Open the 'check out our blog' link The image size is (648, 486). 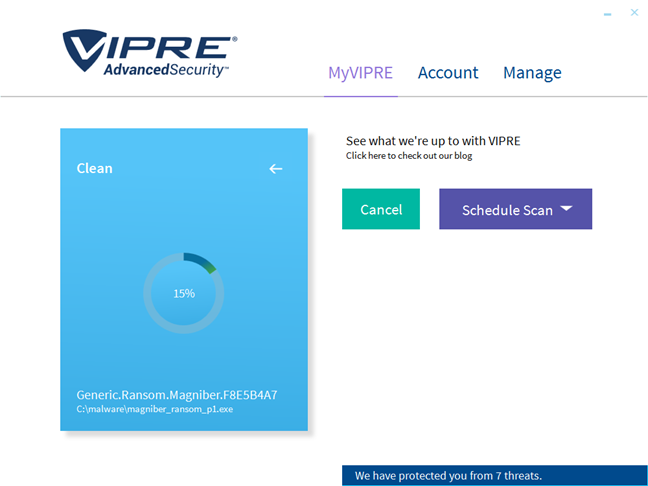pyautogui.click(x=409, y=156)
